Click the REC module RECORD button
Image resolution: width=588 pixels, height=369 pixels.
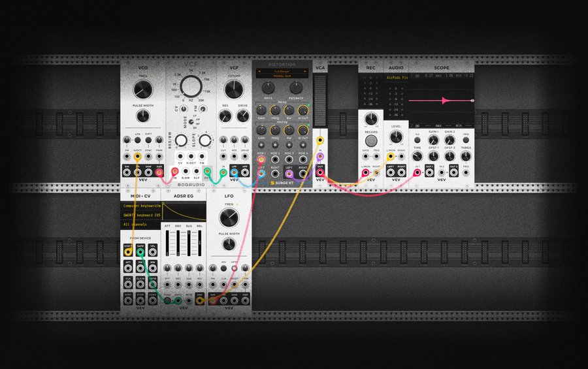[x=371, y=141]
